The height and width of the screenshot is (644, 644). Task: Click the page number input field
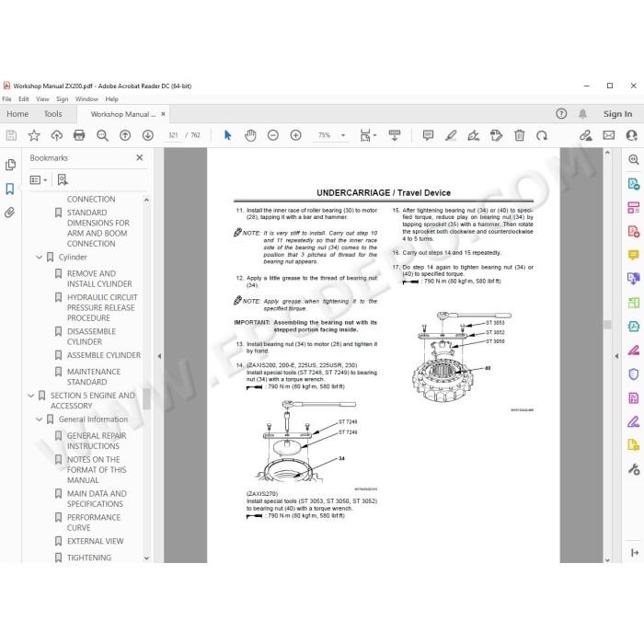coord(173,135)
